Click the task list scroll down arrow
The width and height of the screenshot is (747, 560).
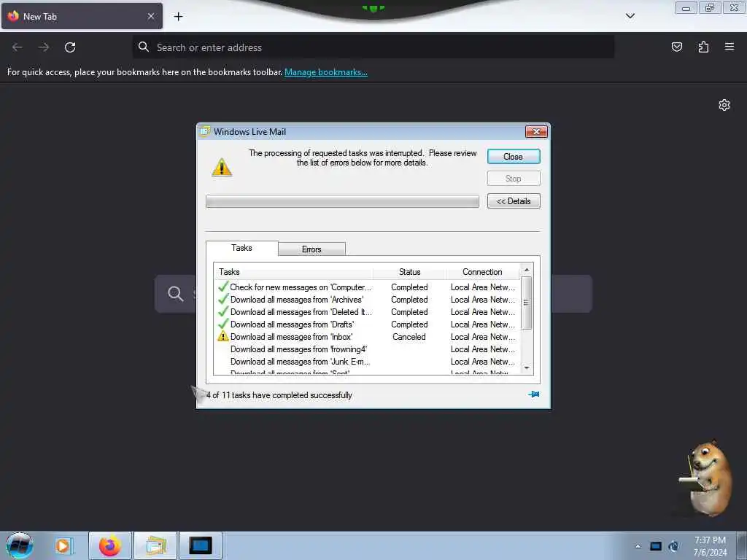[x=527, y=367]
